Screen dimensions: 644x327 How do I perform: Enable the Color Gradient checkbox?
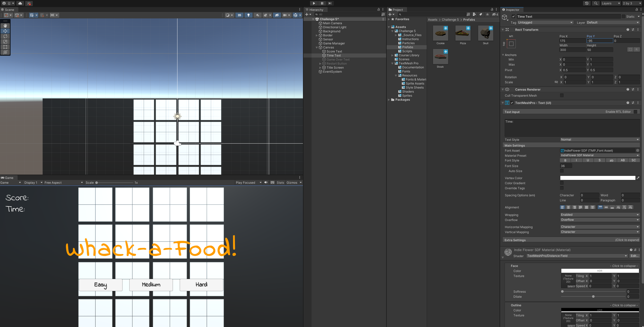pyautogui.click(x=562, y=183)
